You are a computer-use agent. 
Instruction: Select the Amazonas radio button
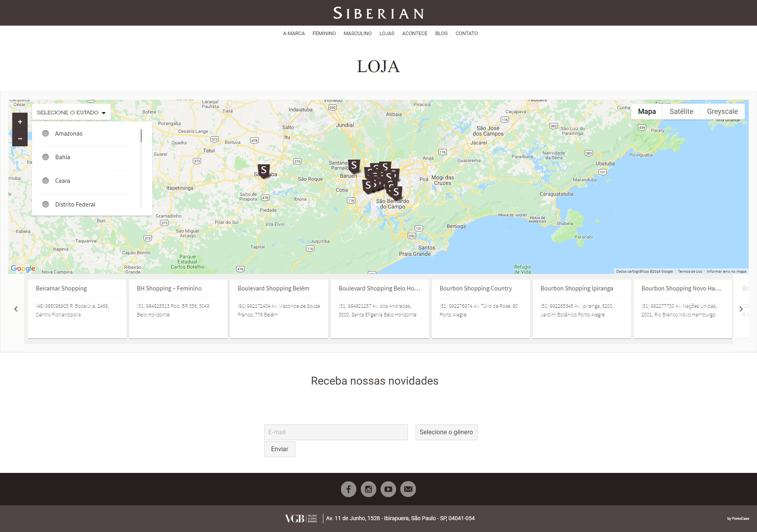point(46,134)
